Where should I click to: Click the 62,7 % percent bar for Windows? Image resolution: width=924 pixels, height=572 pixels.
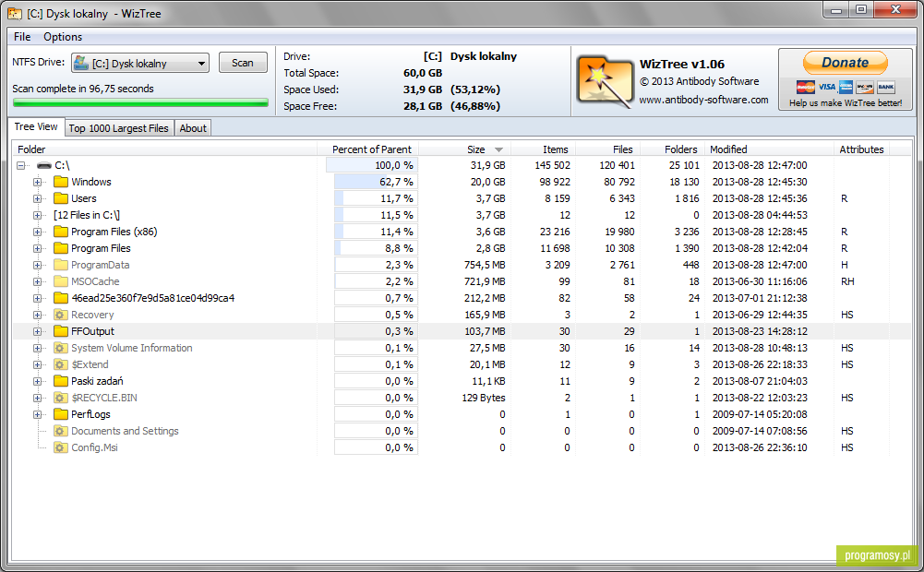[376, 182]
